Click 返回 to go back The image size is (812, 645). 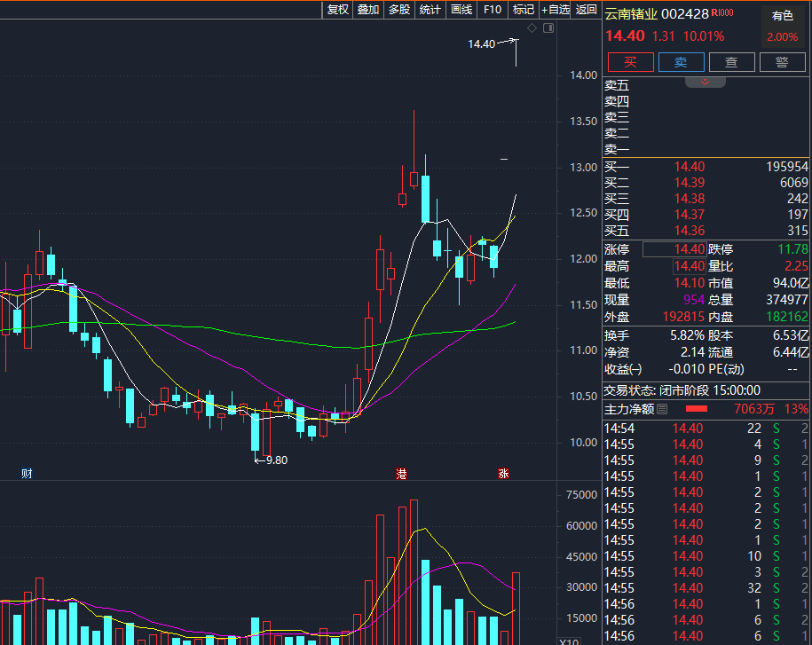click(587, 10)
